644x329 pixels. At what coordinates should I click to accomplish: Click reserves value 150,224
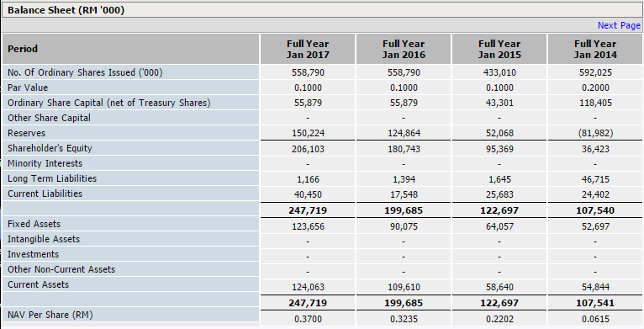tap(308, 133)
